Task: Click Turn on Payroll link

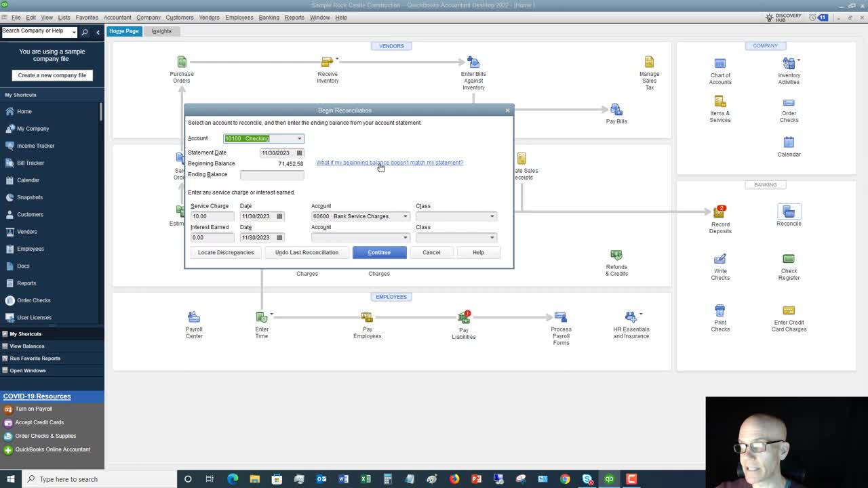Action: [x=34, y=409]
